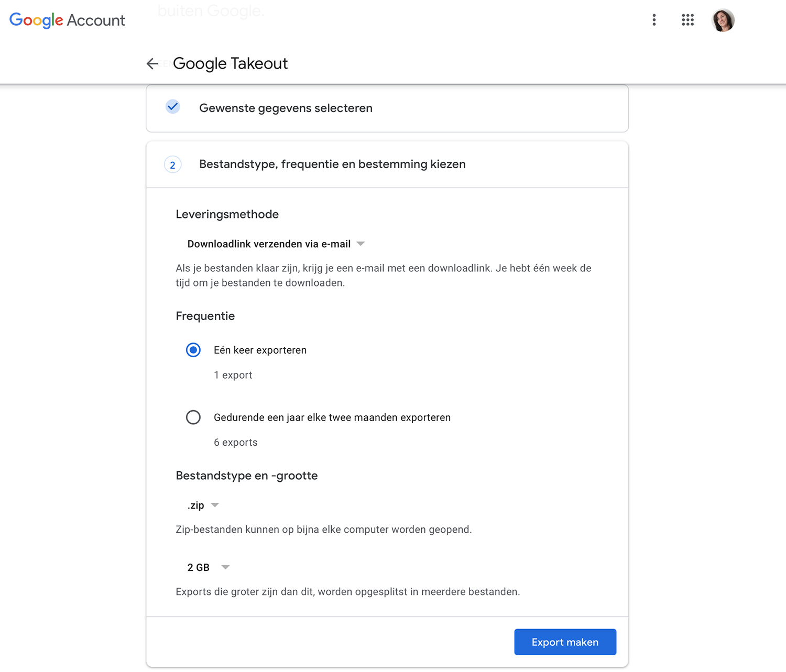The image size is (786, 672).
Task: Click the 'Bestandstype en -grootte' heading
Action: 246,476
